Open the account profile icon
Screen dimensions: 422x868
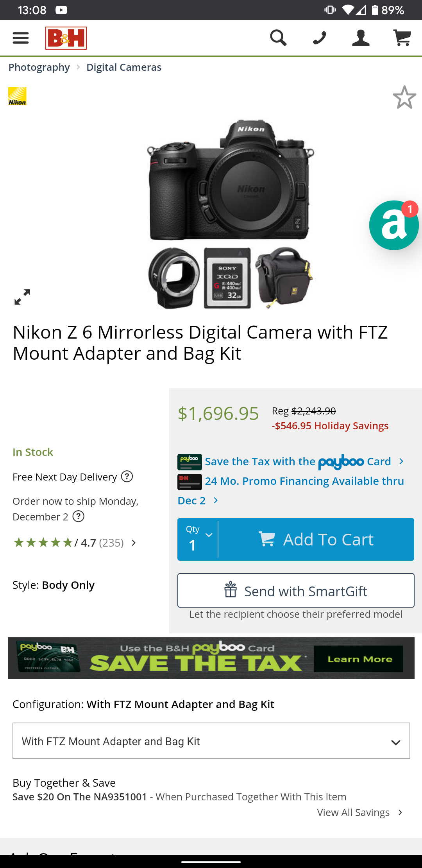(x=360, y=38)
